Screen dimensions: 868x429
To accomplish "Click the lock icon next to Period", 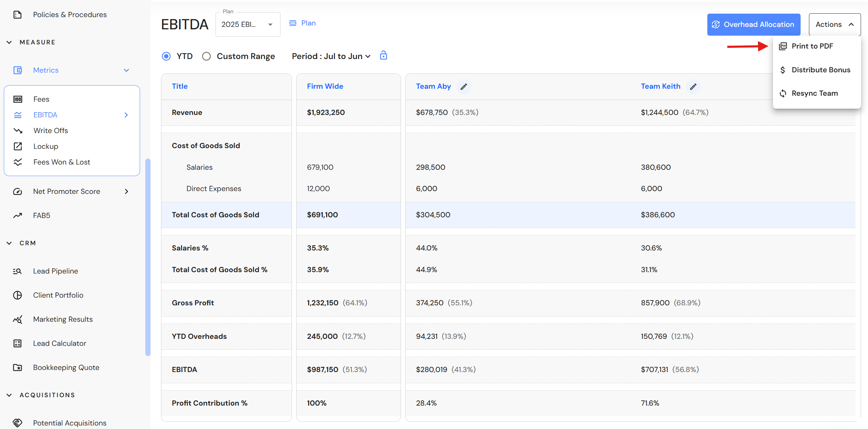I will 384,56.
